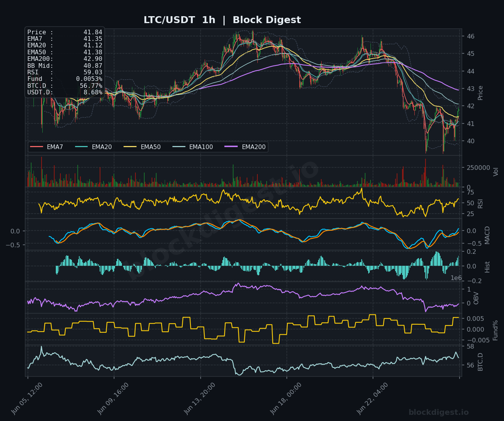The width and height of the screenshot is (504, 421).
Task: Click the volume tick 250000
Action: [x=479, y=168]
